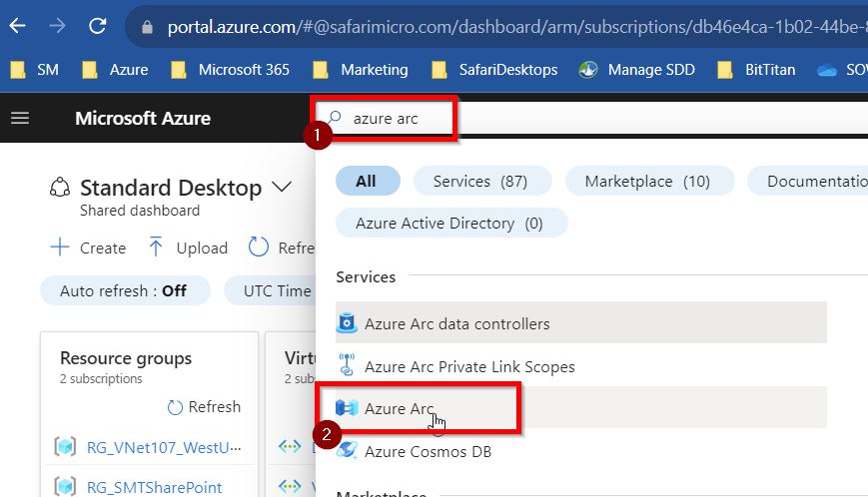Open the Microsoft 365 bookmark folder

coord(230,70)
